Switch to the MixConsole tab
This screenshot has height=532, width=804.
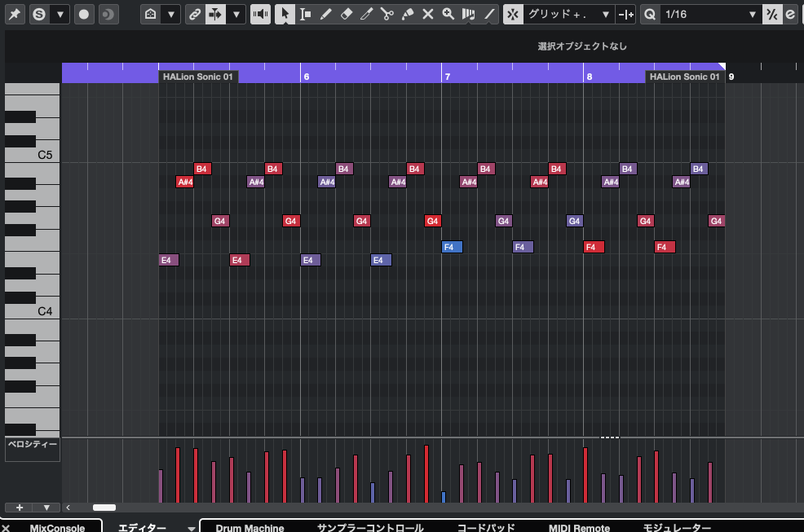point(56,527)
